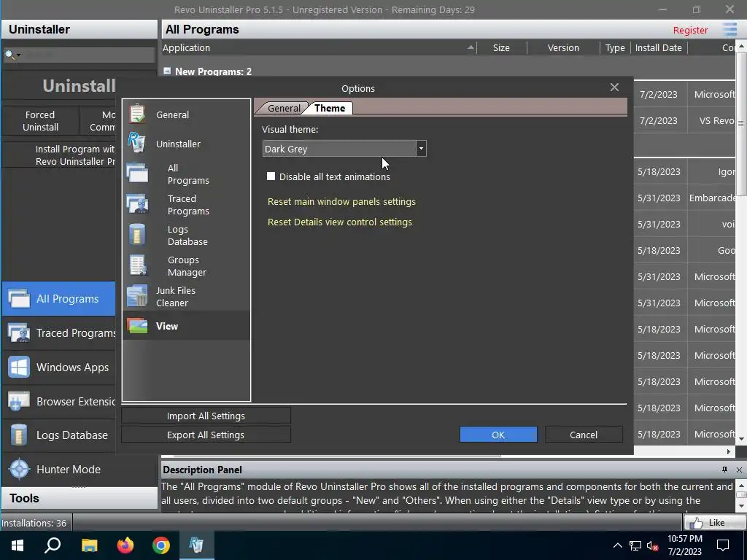747x560 pixels.
Task: Select View category icon in Options
Action: 137,326
